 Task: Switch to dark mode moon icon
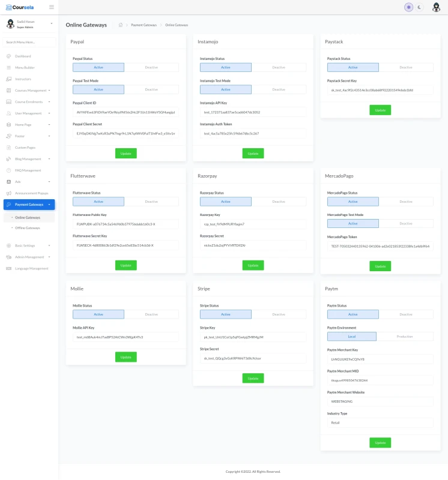[x=420, y=7]
